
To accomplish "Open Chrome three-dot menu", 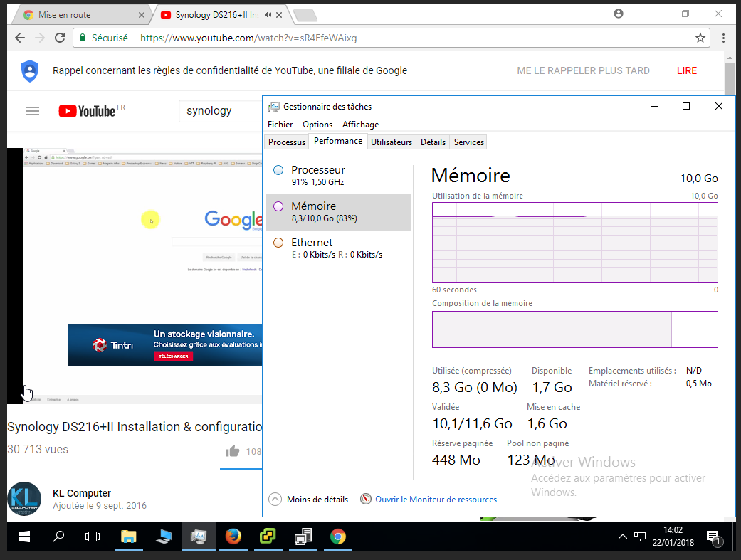I will pyautogui.click(x=723, y=38).
